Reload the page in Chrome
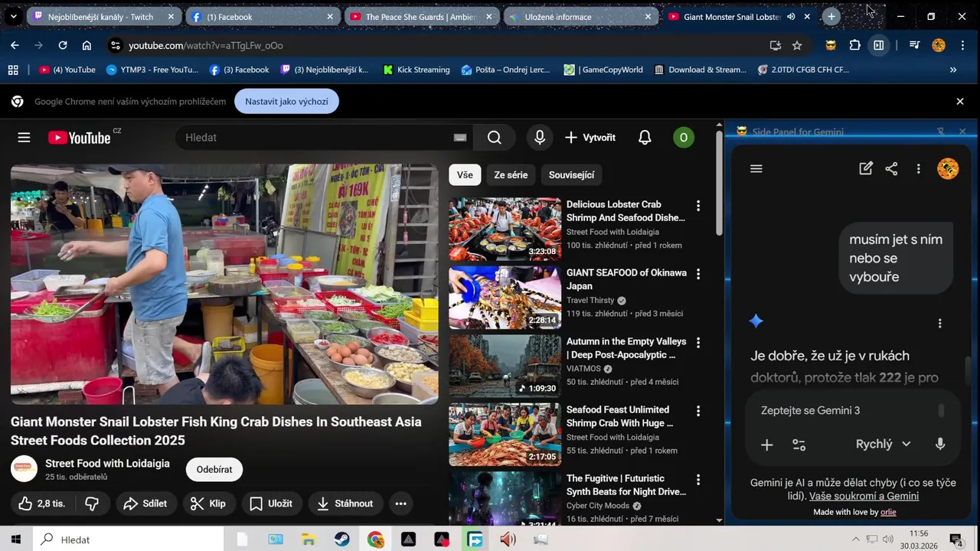 tap(63, 45)
